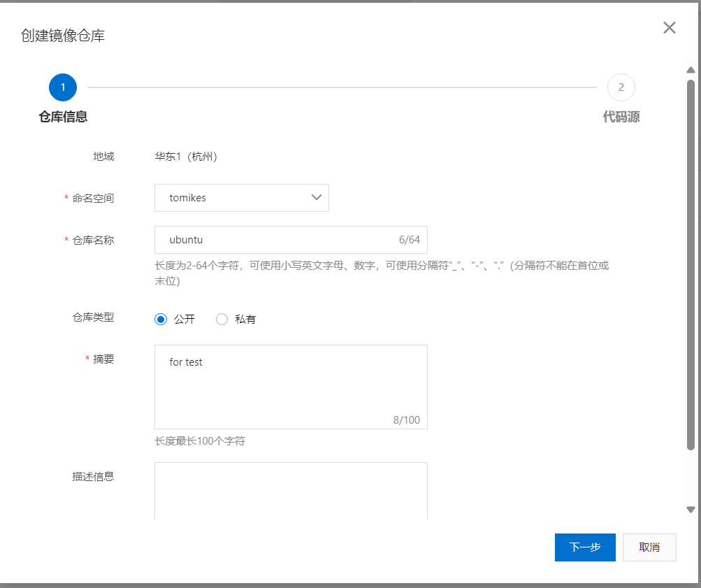The height and width of the screenshot is (588, 701).
Task: Click the 下一步 next button
Action: (x=585, y=547)
